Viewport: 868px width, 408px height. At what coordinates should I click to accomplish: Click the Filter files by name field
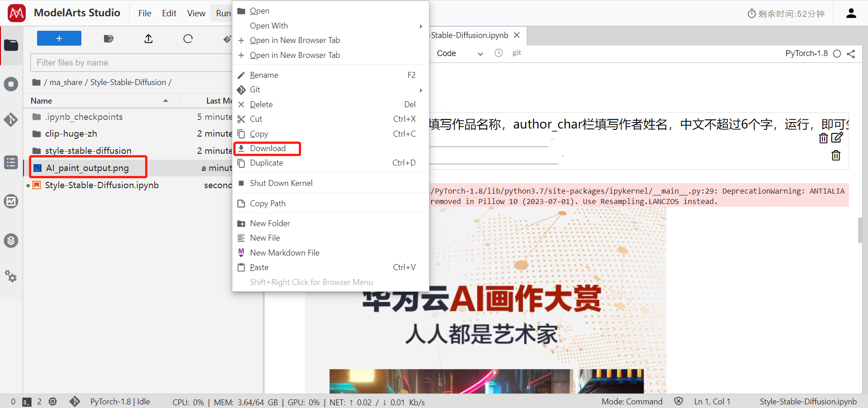[132, 63]
